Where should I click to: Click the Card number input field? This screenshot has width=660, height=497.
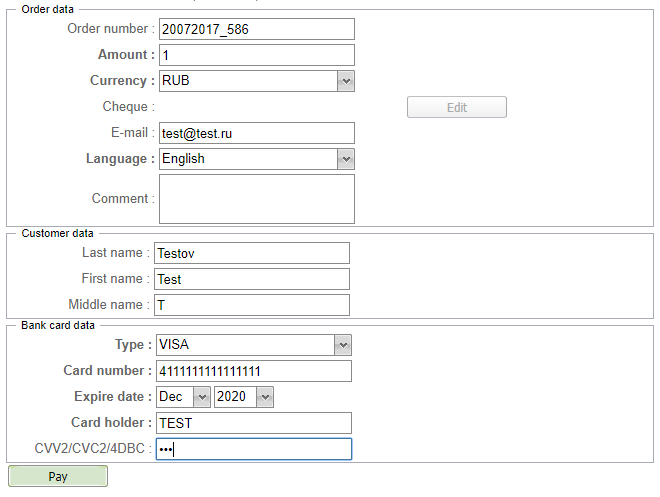click(253, 371)
